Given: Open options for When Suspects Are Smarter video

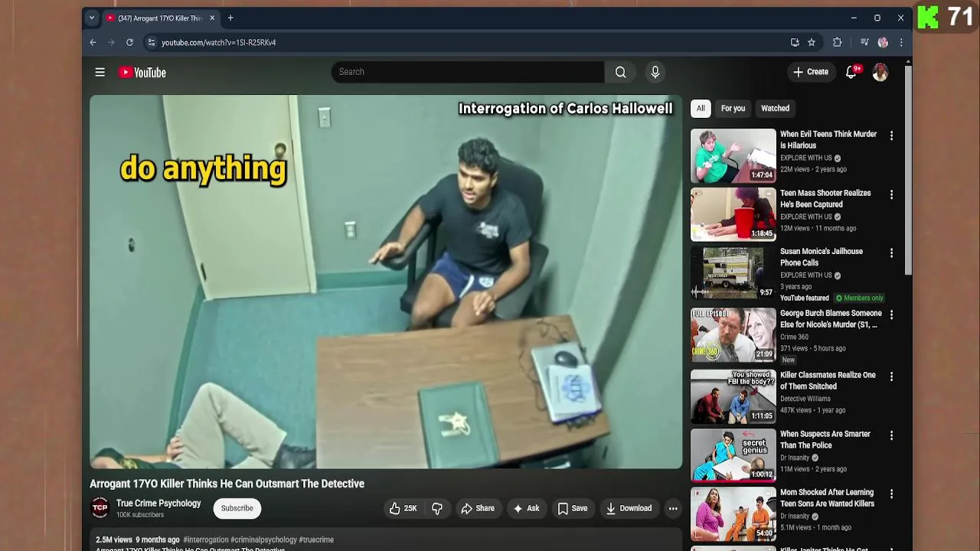Looking at the screenshot, I should [891, 435].
